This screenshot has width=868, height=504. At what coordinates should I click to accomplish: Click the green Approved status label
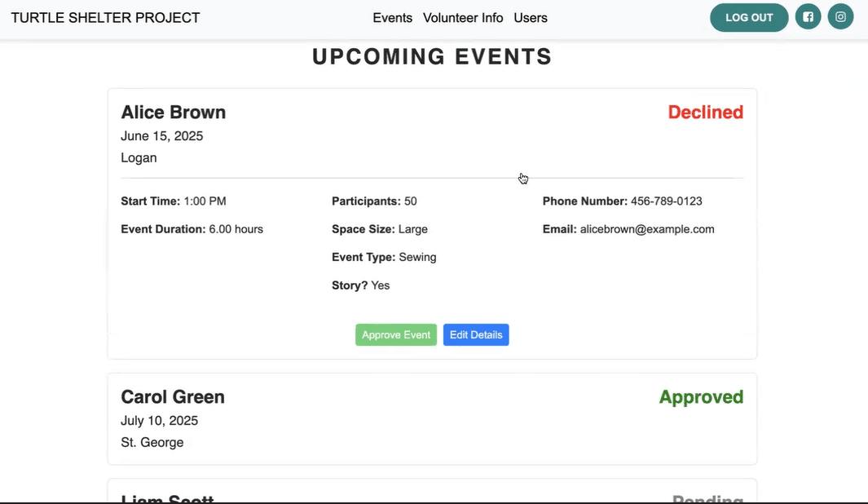point(701,397)
